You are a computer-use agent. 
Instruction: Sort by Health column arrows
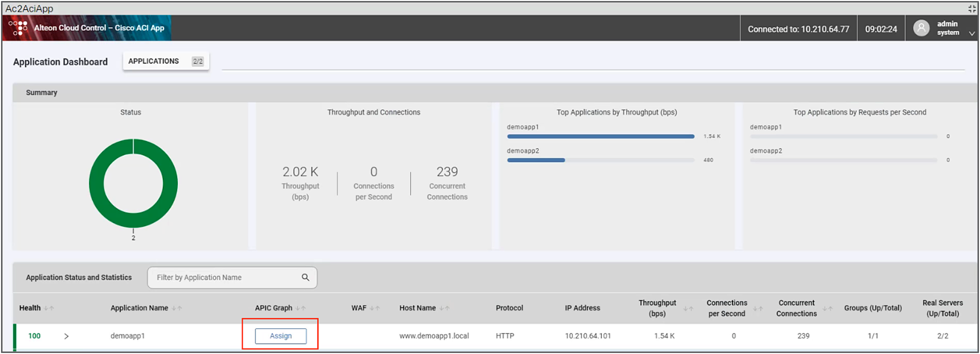point(49,308)
